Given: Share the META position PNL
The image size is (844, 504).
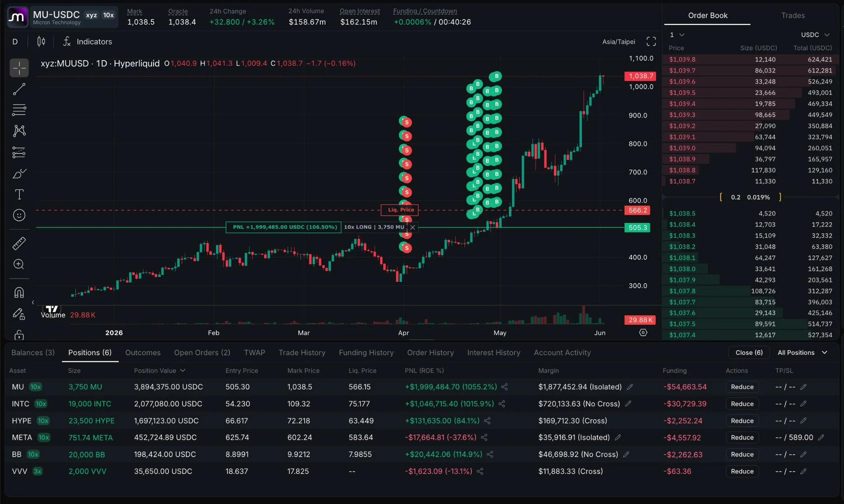Looking at the screenshot, I should (484, 438).
